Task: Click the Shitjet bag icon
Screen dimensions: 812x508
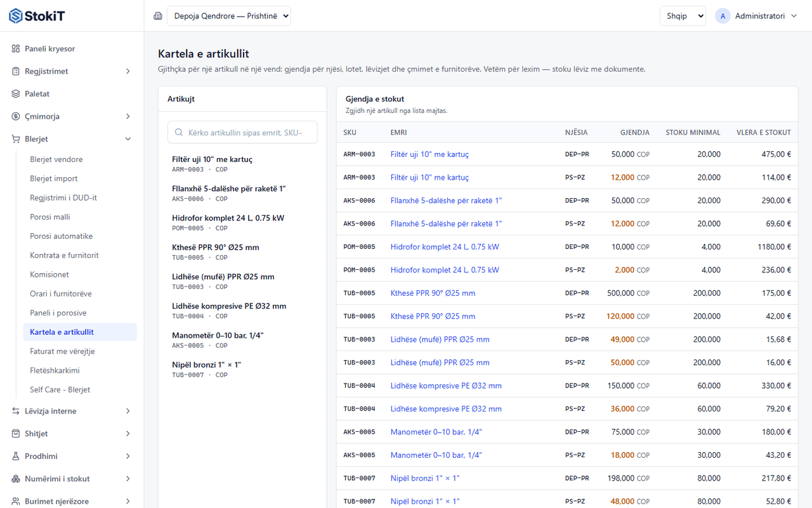Action: 16,434
